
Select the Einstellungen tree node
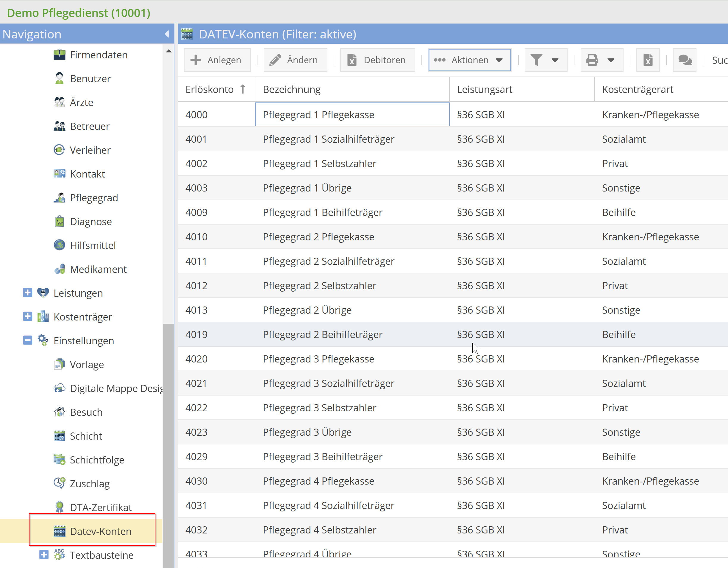[x=84, y=341]
